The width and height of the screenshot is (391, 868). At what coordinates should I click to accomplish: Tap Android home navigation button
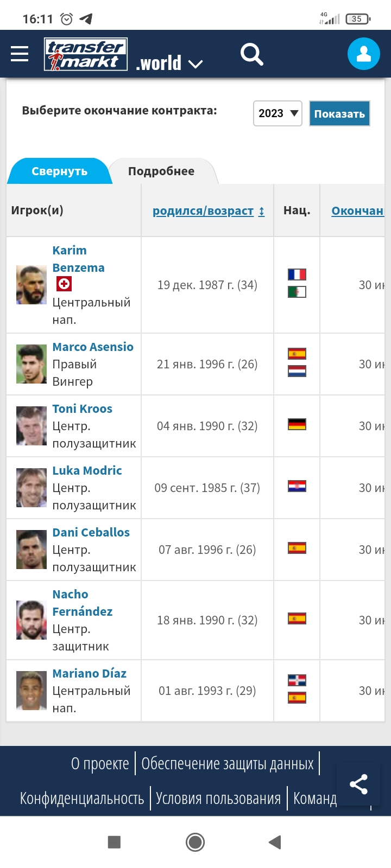[x=195, y=842]
